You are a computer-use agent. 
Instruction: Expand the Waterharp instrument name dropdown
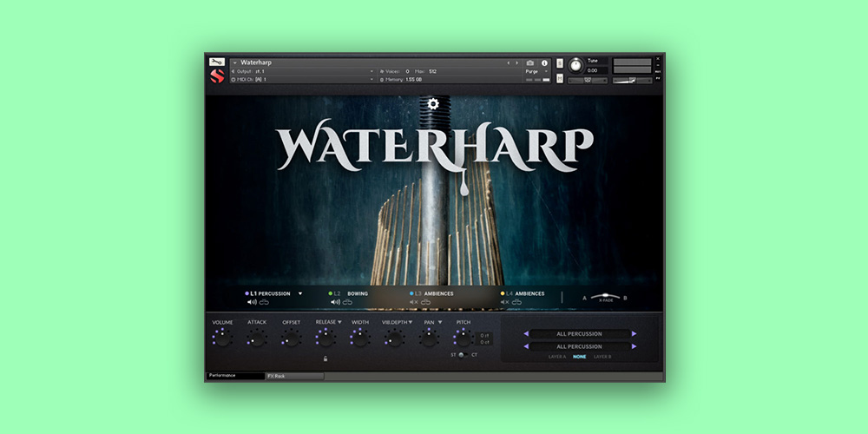coord(234,62)
